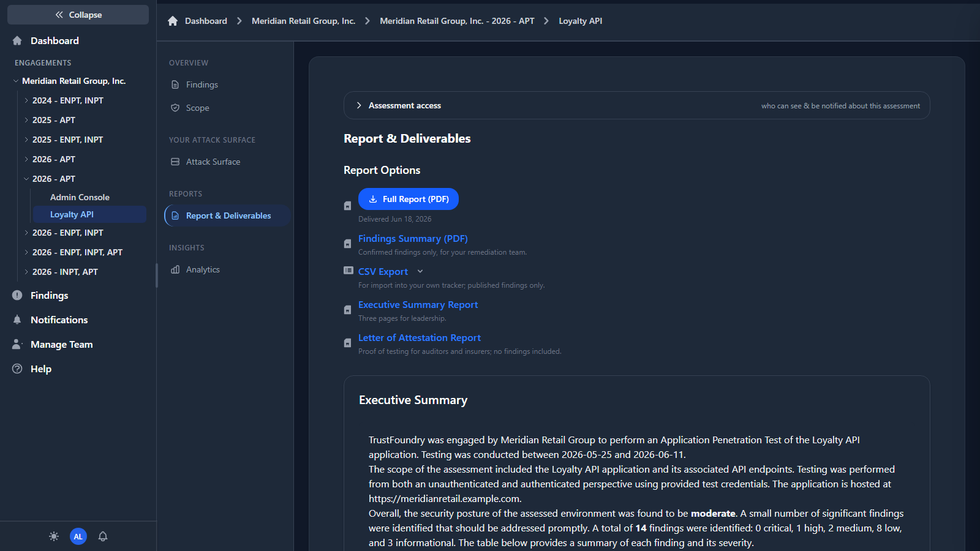Image resolution: width=980 pixels, height=551 pixels.
Task: Click the file icon beside Full Report button
Action: (x=348, y=206)
